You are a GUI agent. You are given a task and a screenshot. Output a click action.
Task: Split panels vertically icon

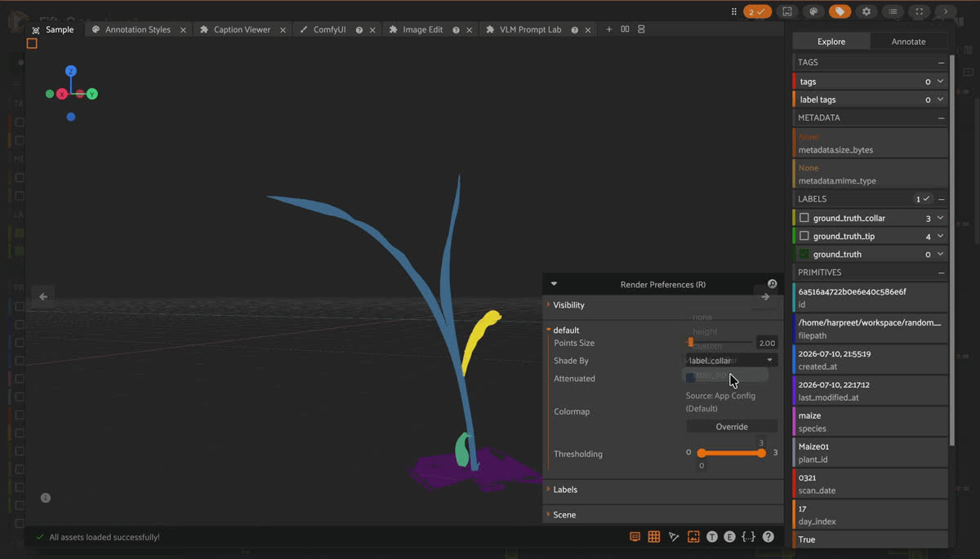[641, 29]
